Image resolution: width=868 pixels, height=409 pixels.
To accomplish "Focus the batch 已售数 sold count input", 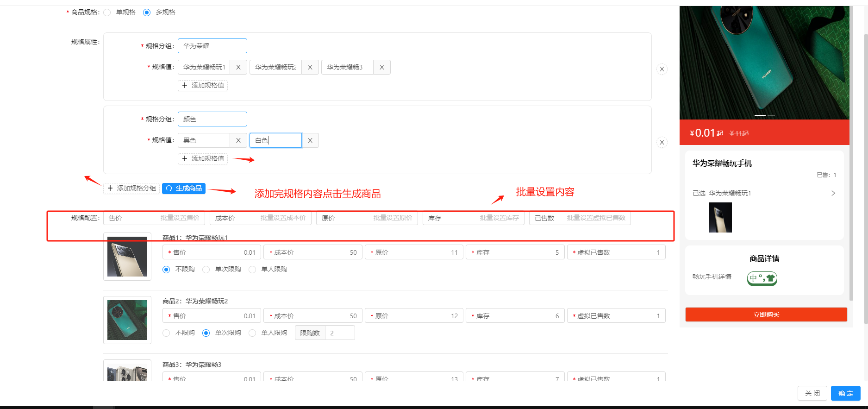I will [580, 218].
